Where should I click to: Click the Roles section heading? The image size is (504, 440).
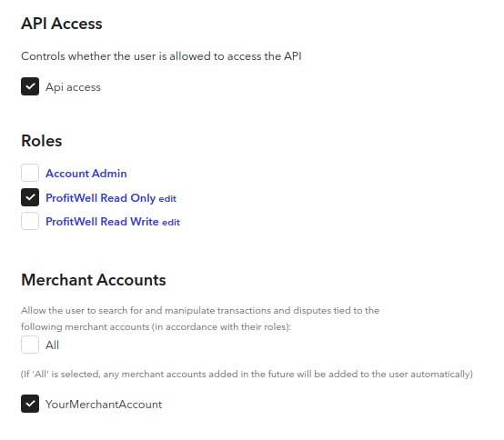click(42, 141)
